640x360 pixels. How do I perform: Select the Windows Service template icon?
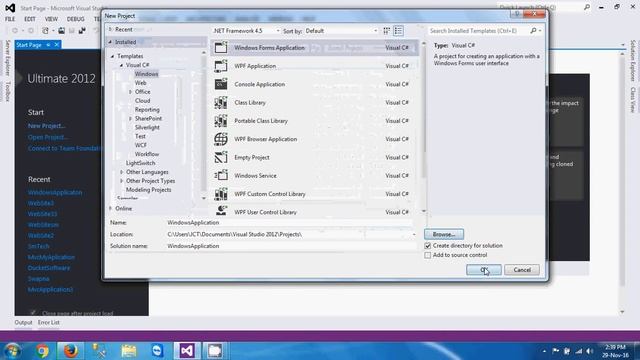click(x=221, y=176)
